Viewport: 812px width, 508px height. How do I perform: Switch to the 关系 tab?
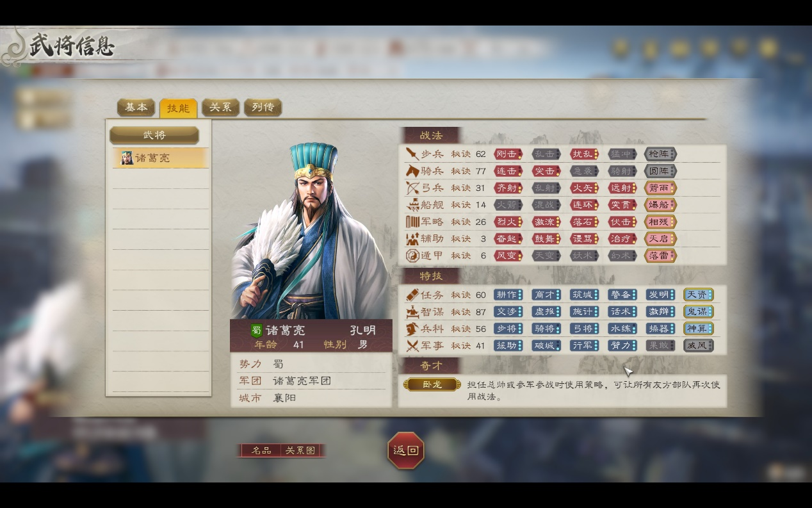(220, 107)
